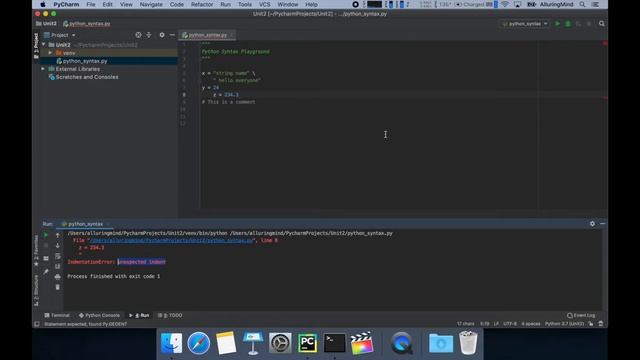Open 4 spaces indent selector

click(x=531, y=324)
